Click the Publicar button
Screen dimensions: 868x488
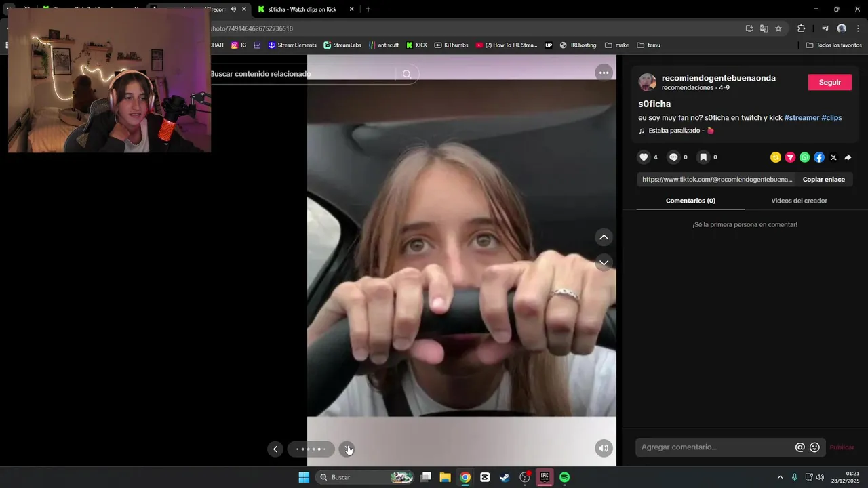(842, 447)
